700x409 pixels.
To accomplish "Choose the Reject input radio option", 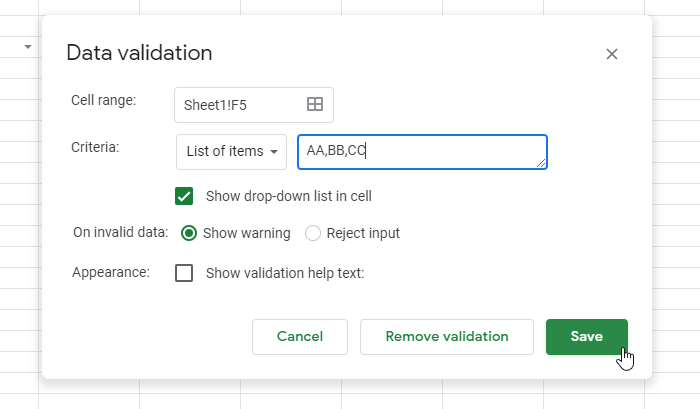I will 313,233.
